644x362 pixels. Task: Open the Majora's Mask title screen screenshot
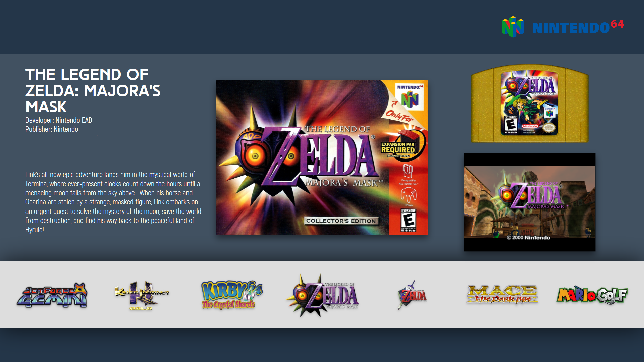(x=529, y=202)
